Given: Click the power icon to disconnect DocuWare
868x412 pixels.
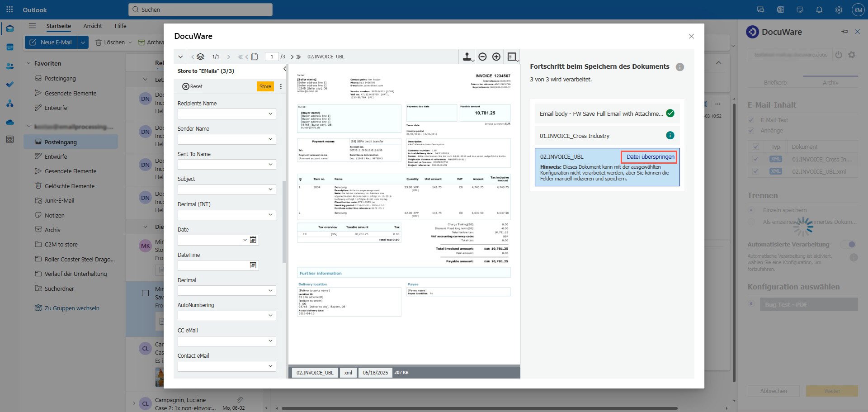Looking at the screenshot, I should pos(839,54).
